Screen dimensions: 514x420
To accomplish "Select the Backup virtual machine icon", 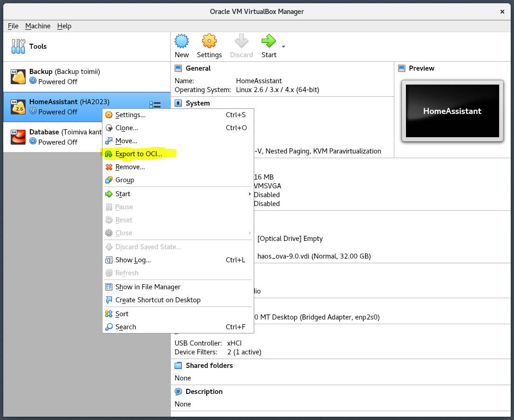I will coord(18,76).
